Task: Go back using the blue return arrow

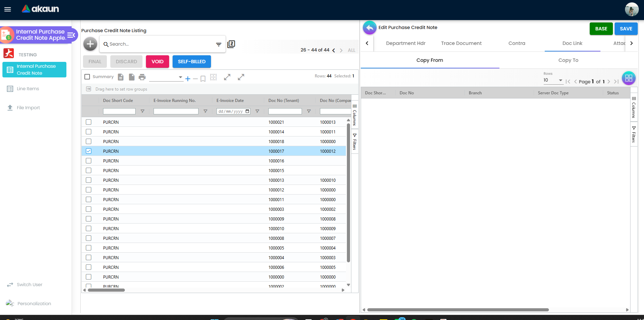Action: pyautogui.click(x=369, y=28)
